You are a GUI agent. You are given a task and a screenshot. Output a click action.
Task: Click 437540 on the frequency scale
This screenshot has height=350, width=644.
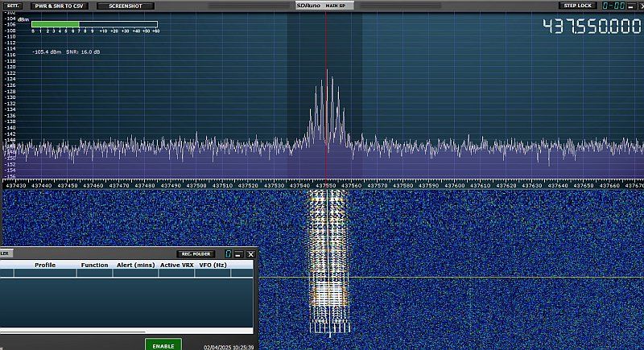299,186
